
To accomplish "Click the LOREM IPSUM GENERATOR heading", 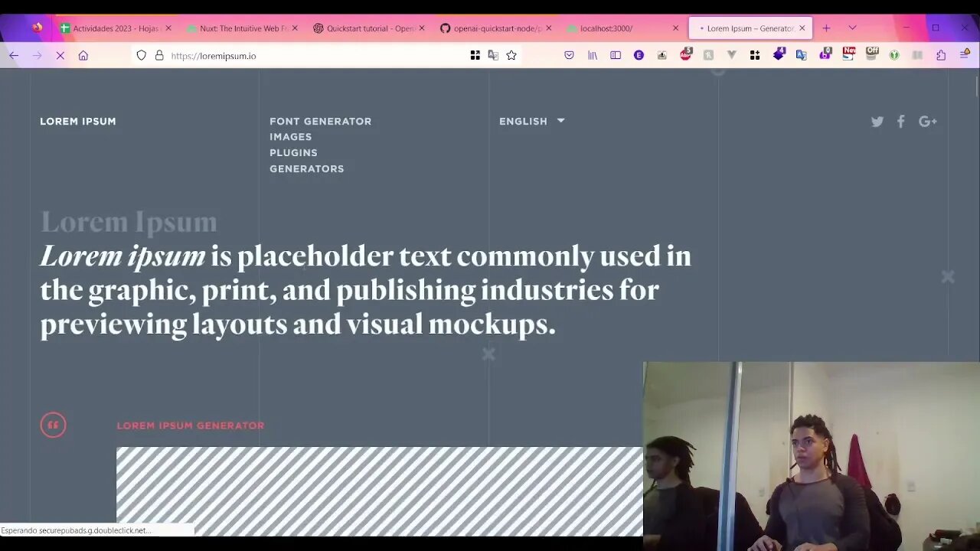I will (191, 425).
